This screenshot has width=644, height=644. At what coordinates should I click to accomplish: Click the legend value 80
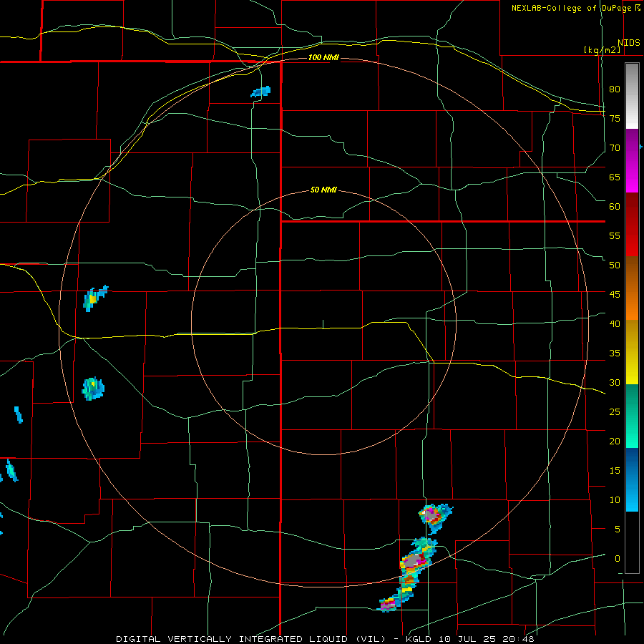pyautogui.click(x=615, y=89)
